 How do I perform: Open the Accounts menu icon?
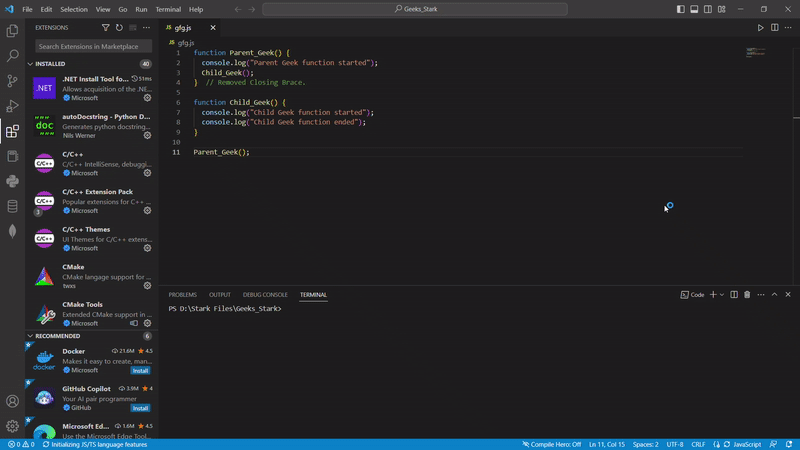pos(12,401)
